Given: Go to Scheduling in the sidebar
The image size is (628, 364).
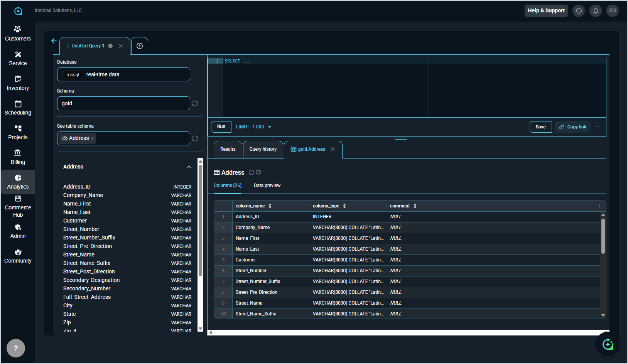Looking at the screenshot, I should pyautogui.click(x=18, y=108).
